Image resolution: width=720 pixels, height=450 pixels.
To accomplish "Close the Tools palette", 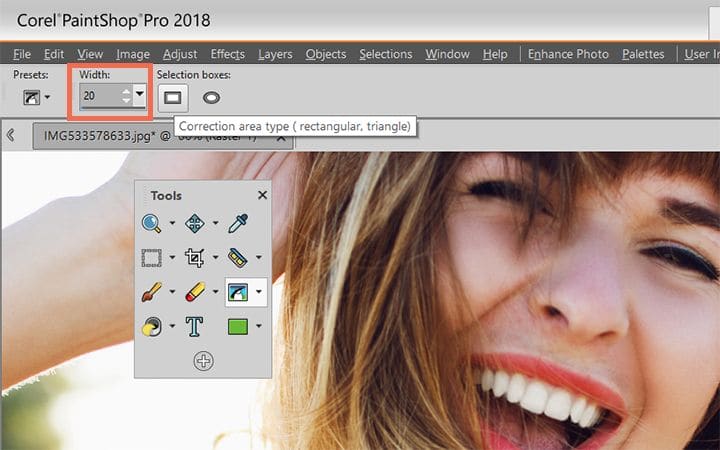I will 262,195.
